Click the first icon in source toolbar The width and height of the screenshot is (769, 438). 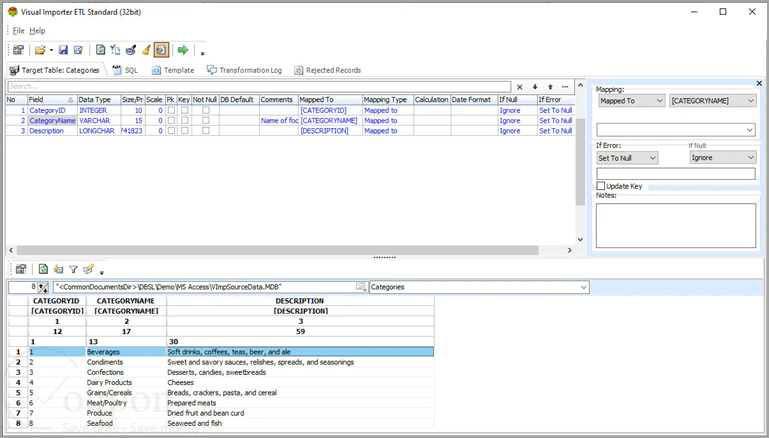click(21, 269)
